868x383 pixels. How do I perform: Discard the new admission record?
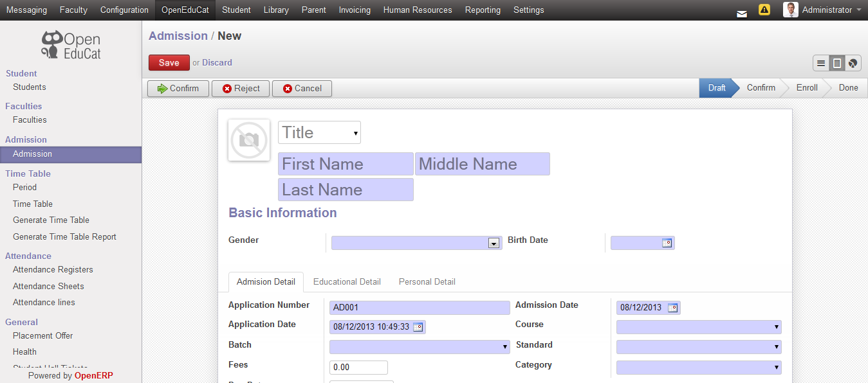217,62
